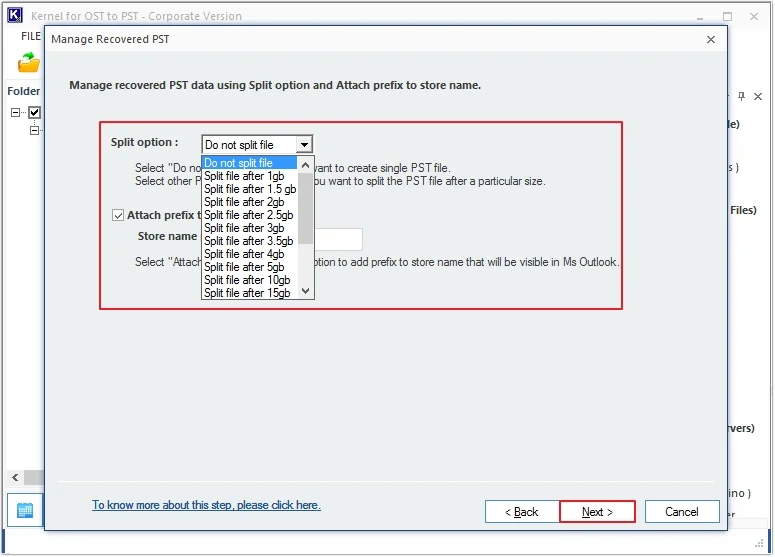This screenshot has height=557, width=775.
Task: Click the Store name input field
Action: 338,239
